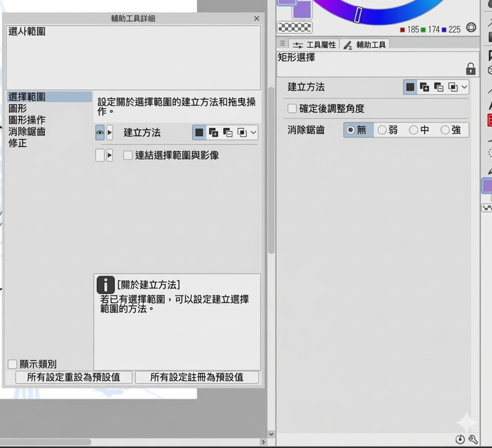Select intersect selection in Tool Property panel
Viewport: 492px width, 448px height.
(x=453, y=87)
